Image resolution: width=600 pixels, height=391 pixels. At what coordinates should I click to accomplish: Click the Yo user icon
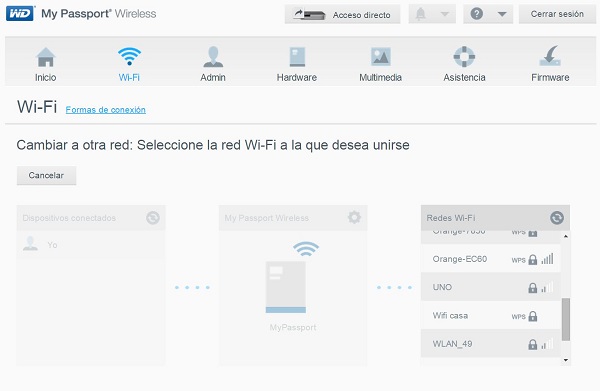[30, 244]
